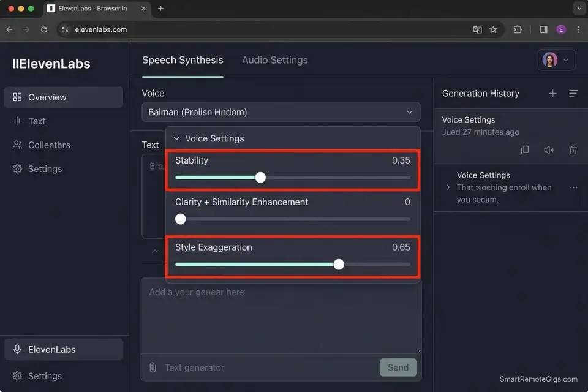Reload the elevenlabs.com page
This screenshot has height=392, width=588.
(44, 29)
